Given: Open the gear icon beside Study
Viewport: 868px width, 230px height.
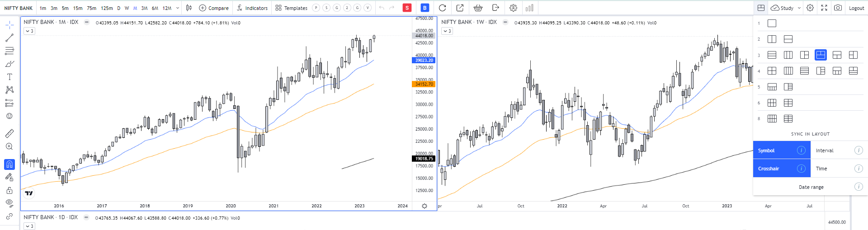Looking at the screenshot, I should tap(810, 8).
